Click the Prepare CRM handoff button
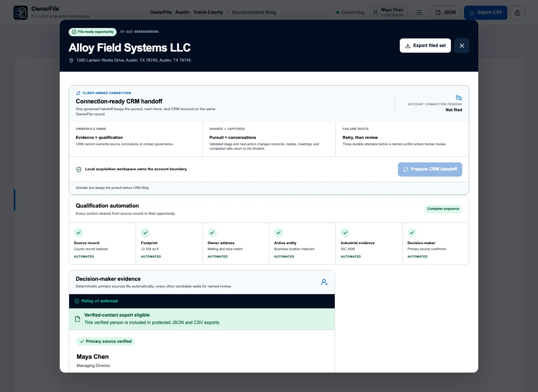 pos(430,169)
